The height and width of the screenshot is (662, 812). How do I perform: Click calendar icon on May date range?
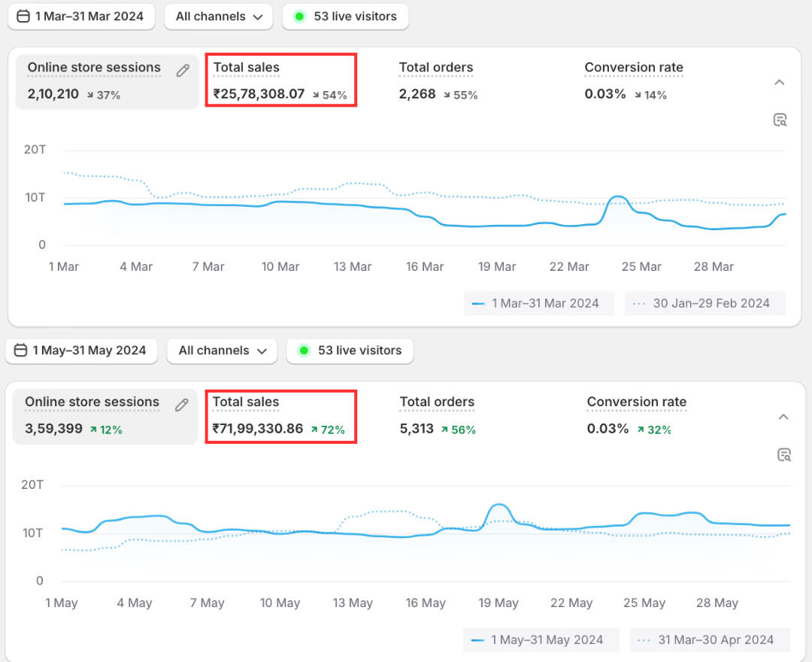(x=21, y=351)
